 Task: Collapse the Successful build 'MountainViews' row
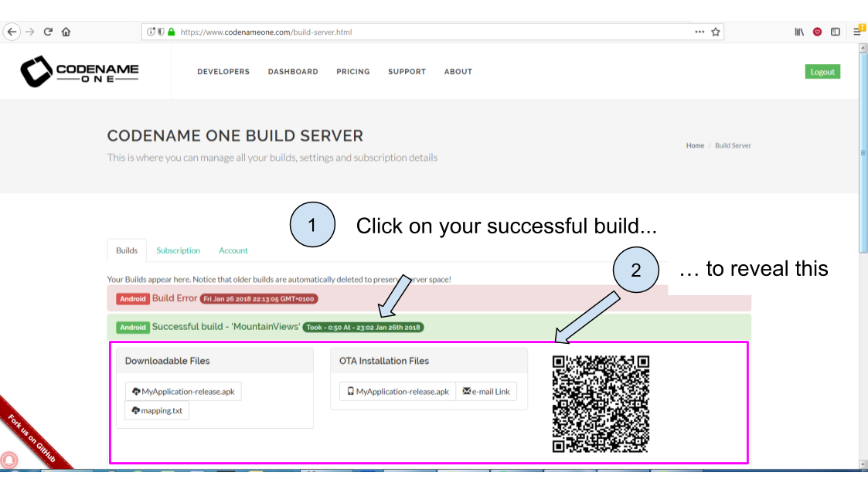click(429, 327)
